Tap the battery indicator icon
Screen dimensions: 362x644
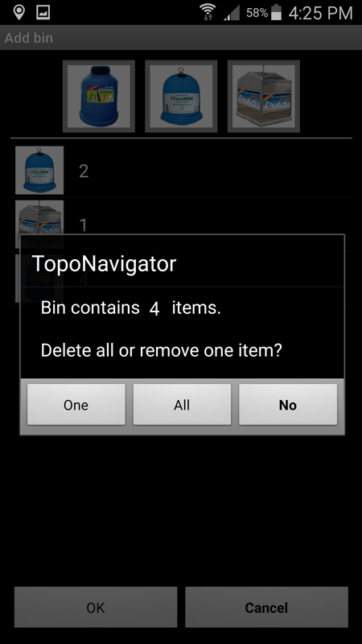click(276, 12)
